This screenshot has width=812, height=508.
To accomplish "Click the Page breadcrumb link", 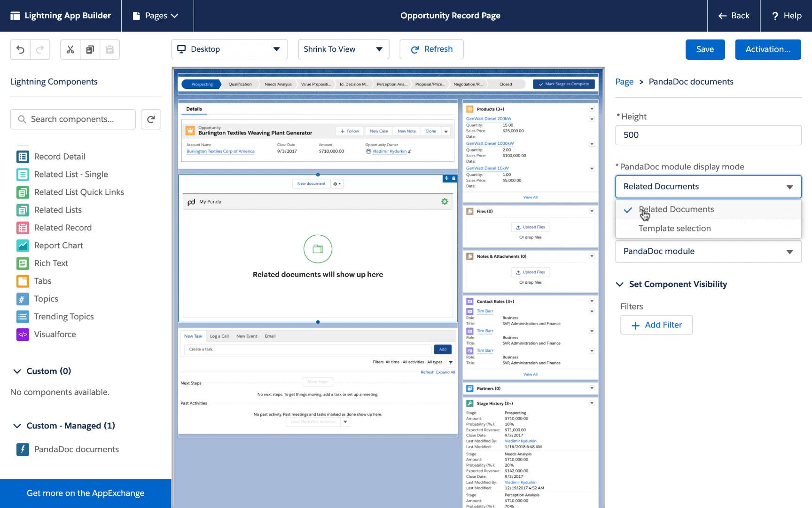I will tap(625, 82).
